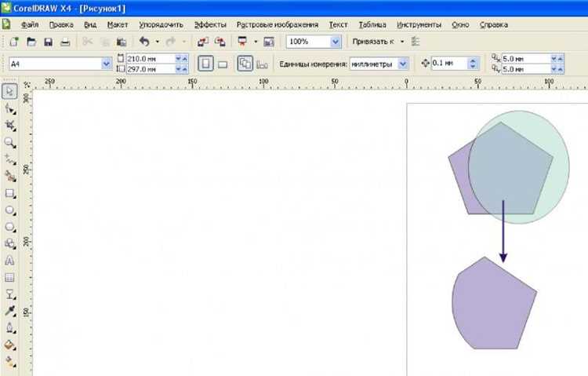
Task: Select the Text tool
Action: tap(9, 261)
